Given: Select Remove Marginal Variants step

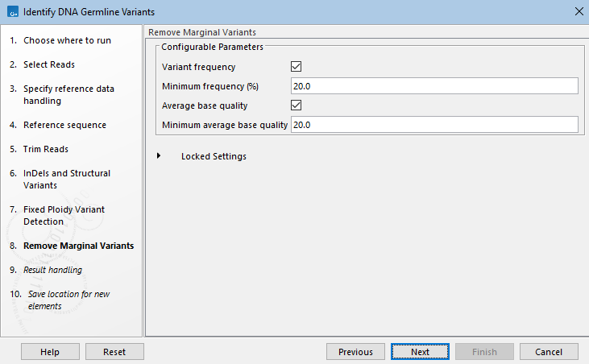Looking at the screenshot, I should (78, 246).
